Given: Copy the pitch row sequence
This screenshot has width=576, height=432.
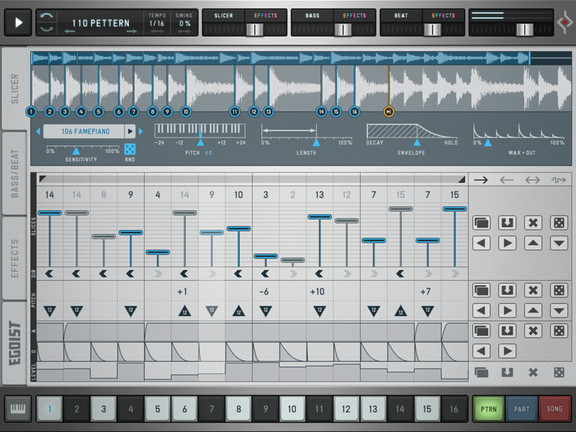Looking at the screenshot, I should 481,290.
